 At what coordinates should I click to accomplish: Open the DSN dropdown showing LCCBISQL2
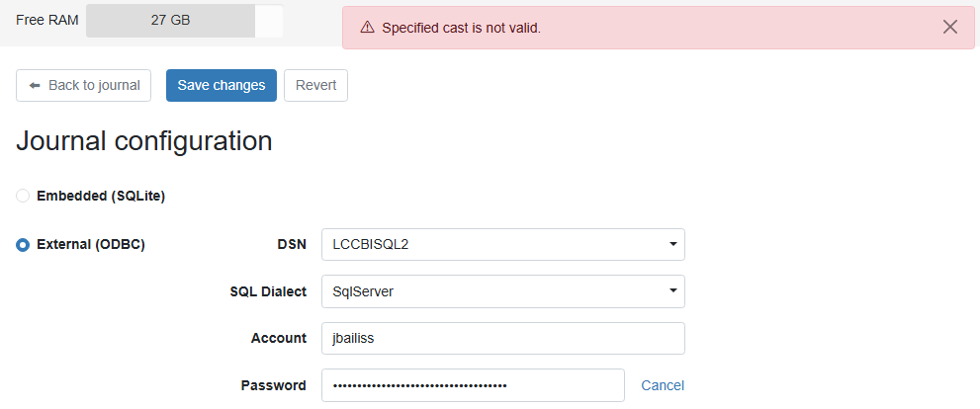point(503,244)
